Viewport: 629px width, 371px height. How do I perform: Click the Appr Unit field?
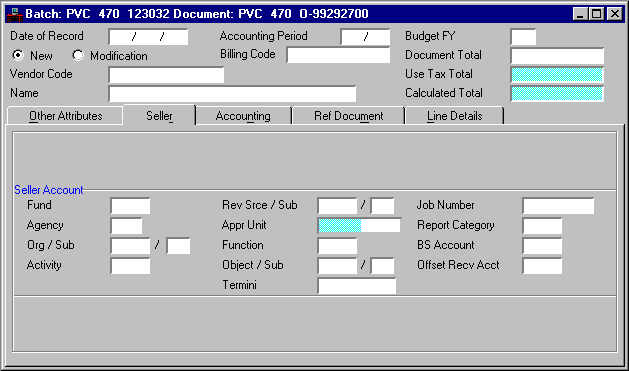coord(359,225)
